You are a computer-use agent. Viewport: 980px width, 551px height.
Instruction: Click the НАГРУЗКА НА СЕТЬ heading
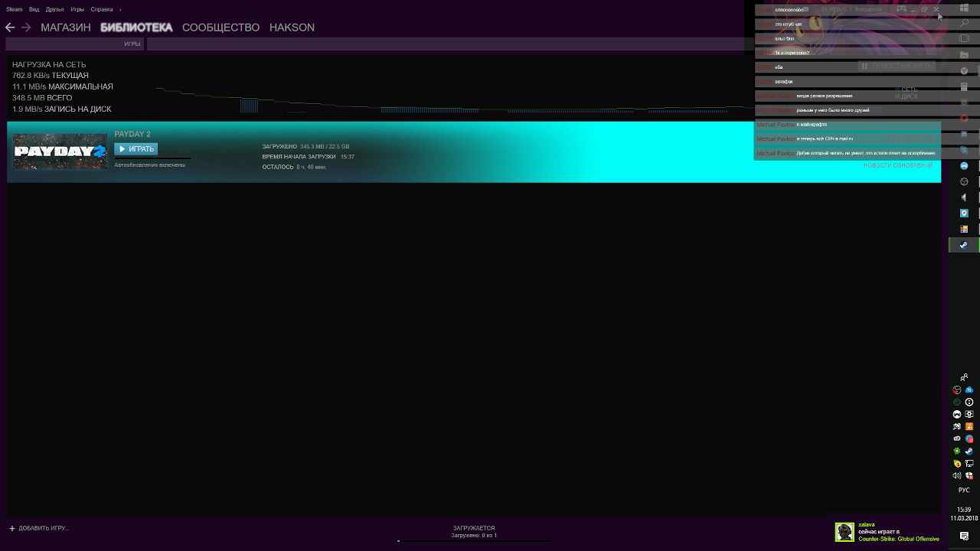point(49,65)
